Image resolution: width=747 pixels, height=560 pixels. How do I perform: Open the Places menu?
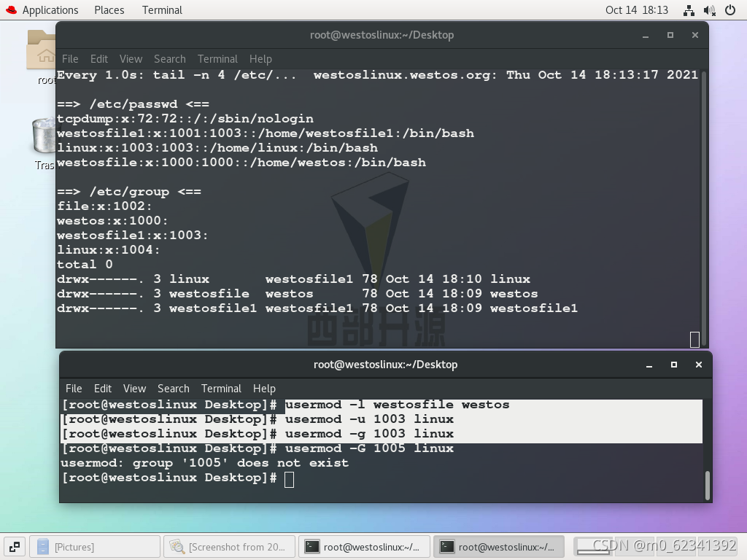pyautogui.click(x=109, y=9)
